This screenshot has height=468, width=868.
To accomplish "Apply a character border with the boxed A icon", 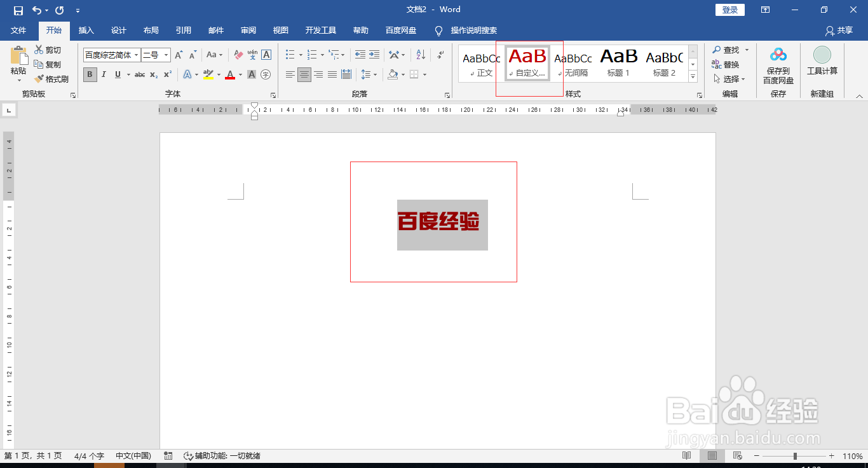I will 266,55.
